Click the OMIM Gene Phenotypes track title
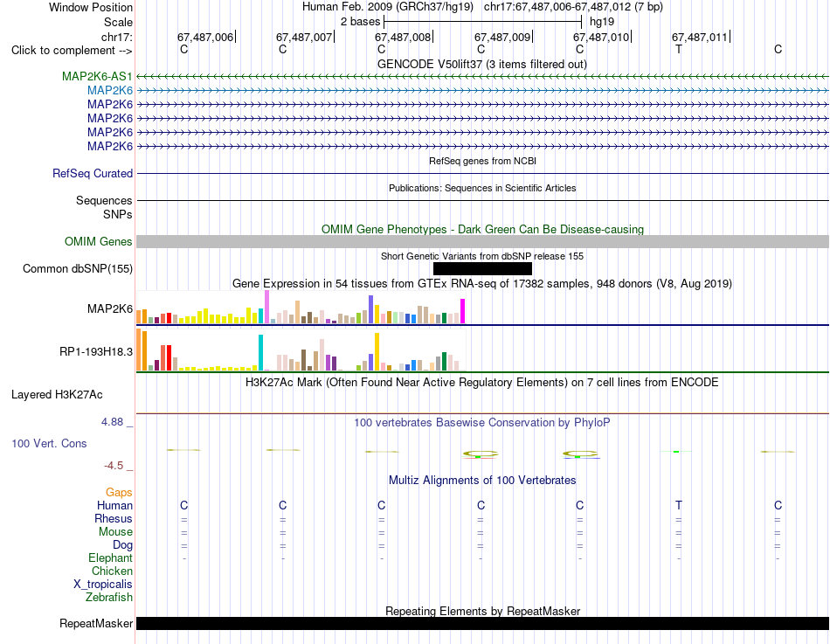Viewport: 830px width, 644px height. point(482,229)
